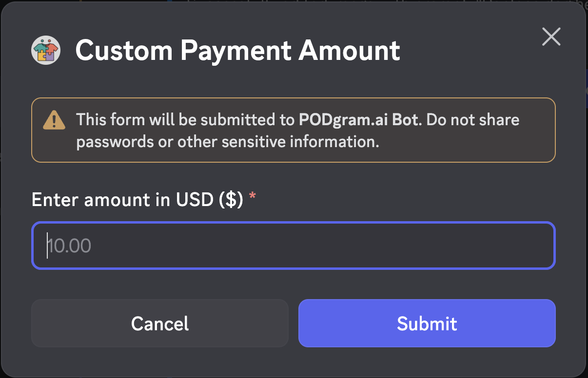Click the text cursor in amount field
The width and height of the screenshot is (588, 378).
(47, 246)
